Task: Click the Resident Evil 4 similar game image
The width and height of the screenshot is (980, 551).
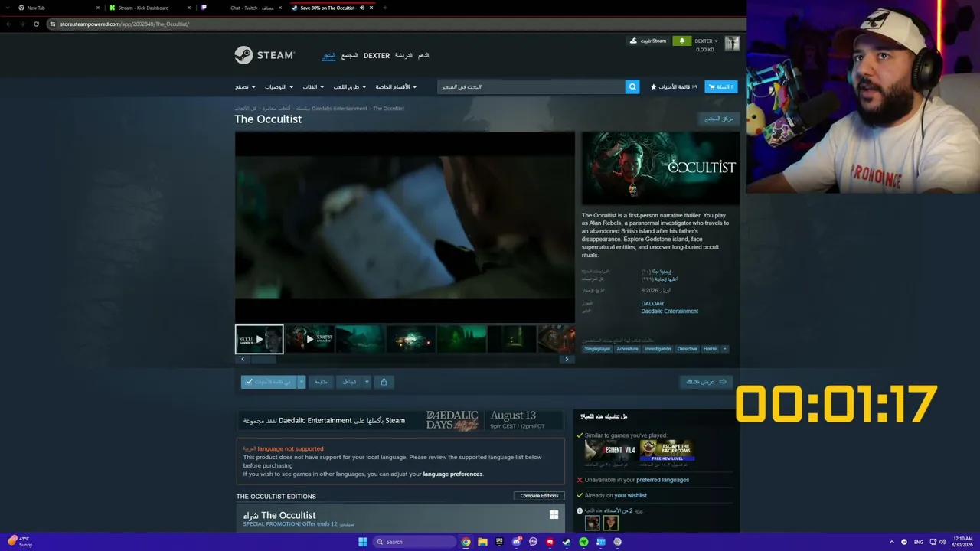Action: (610, 450)
